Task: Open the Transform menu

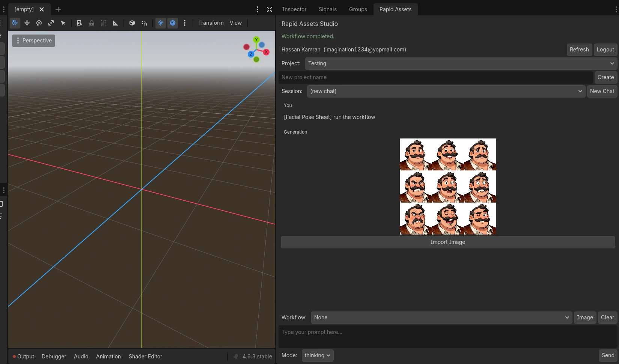Action: pos(211,23)
